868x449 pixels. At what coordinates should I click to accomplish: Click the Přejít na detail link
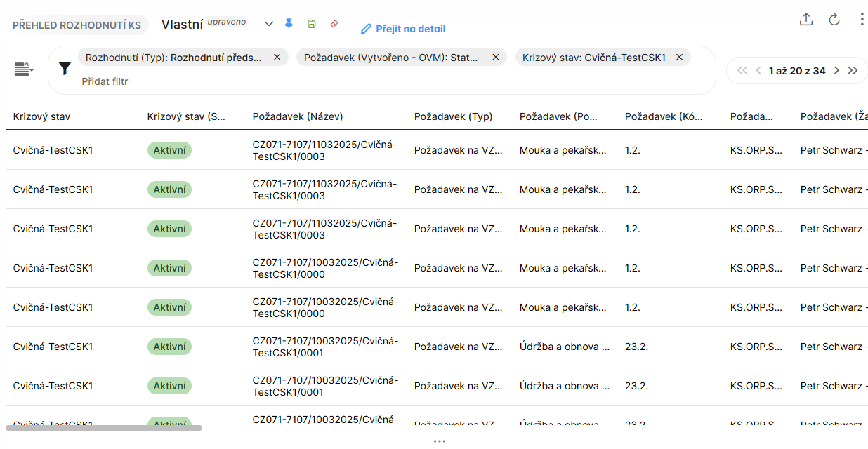pyautogui.click(x=403, y=29)
